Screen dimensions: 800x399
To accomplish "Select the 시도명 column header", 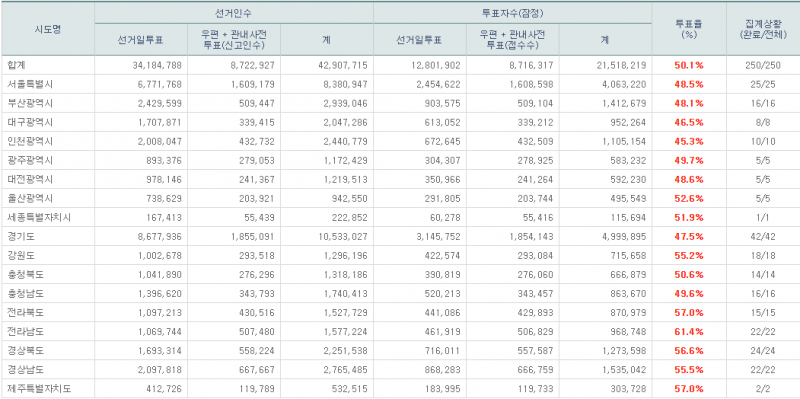I will click(x=48, y=29).
